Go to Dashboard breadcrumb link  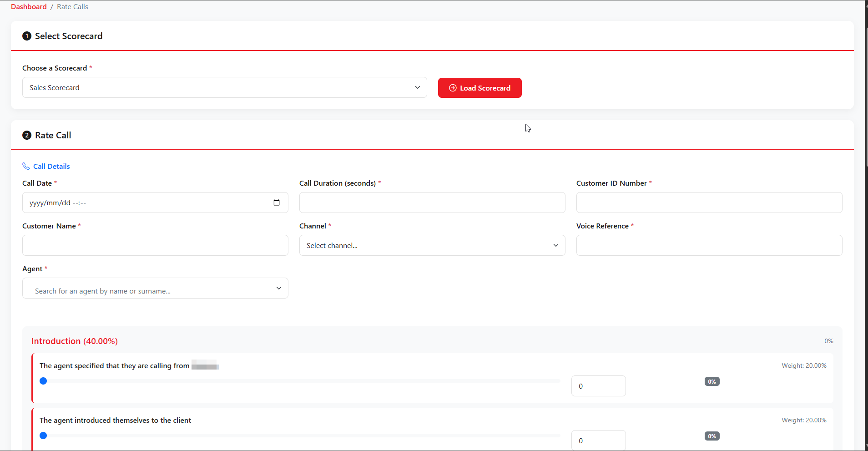coord(29,6)
